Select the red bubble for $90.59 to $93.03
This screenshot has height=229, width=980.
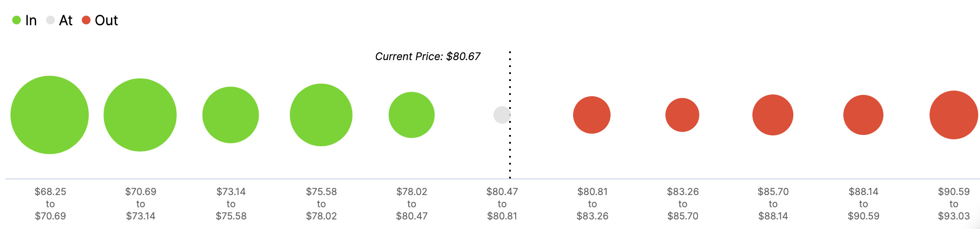coord(954,115)
